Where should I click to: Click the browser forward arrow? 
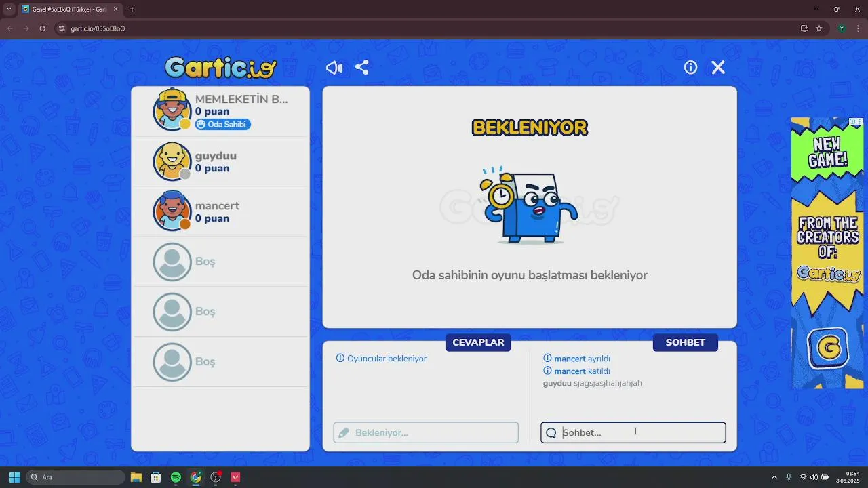(26, 28)
